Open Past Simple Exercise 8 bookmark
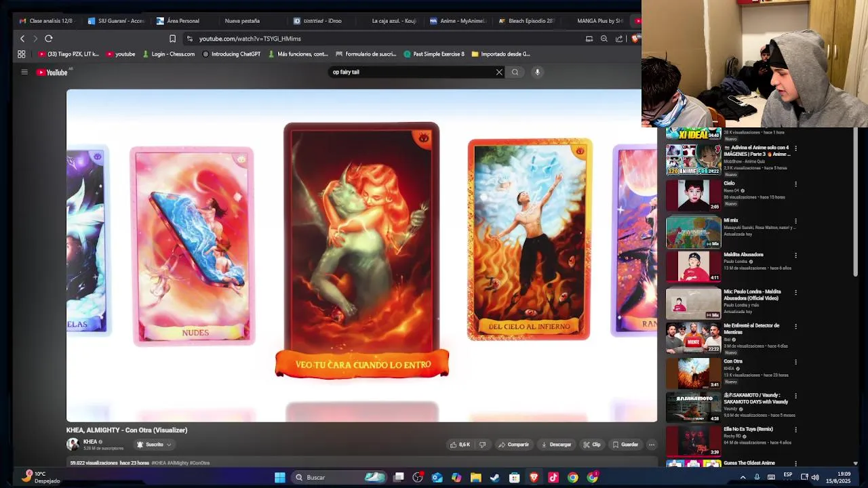The height and width of the screenshot is (488, 868). tap(434, 54)
